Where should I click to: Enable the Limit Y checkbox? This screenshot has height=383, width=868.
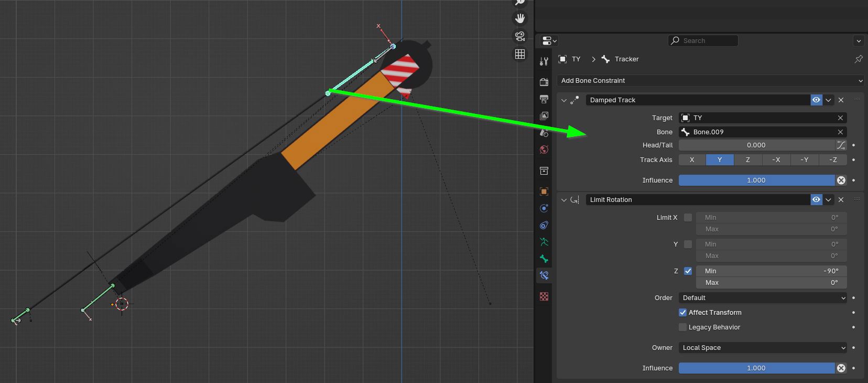point(688,244)
